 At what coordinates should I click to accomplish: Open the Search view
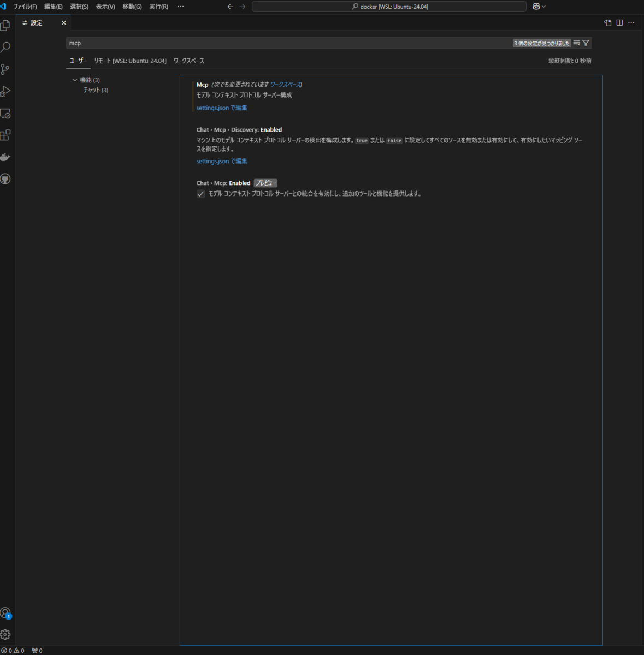6,47
